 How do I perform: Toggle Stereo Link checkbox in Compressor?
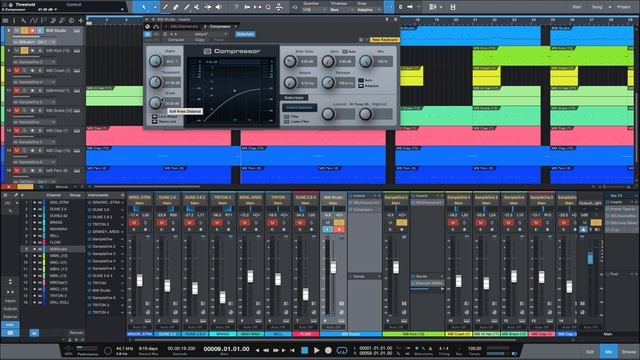[155, 122]
